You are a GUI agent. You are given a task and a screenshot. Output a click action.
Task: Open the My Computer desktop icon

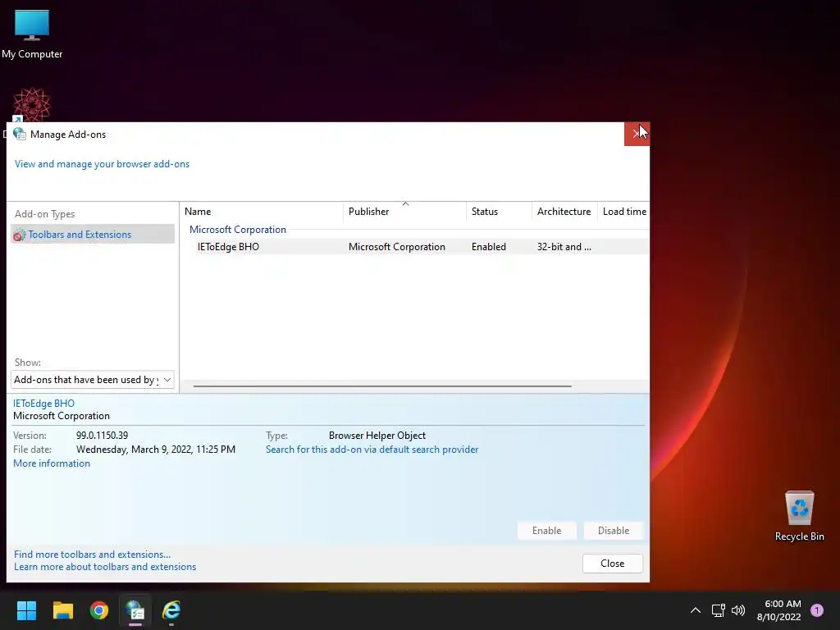point(32,34)
